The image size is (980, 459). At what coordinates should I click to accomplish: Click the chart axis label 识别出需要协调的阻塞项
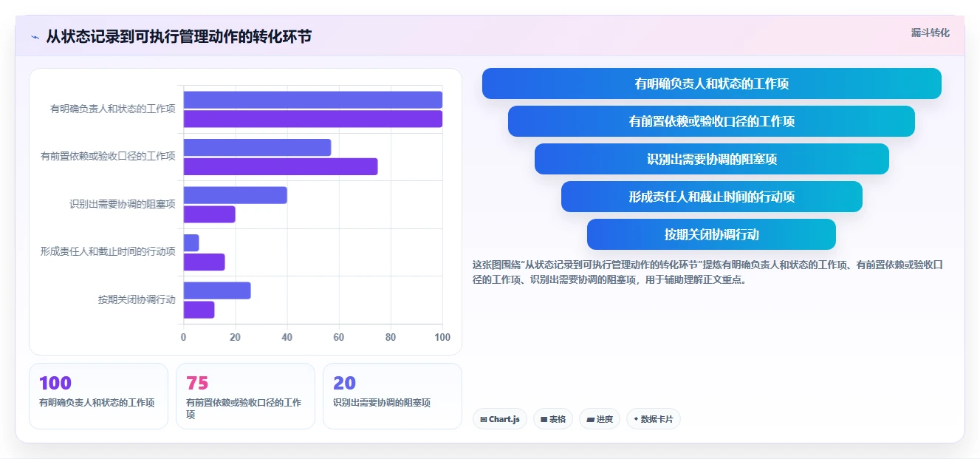(x=123, y=204)
